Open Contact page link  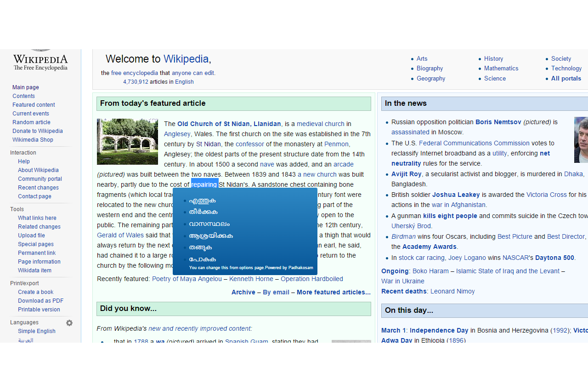[34, 196]
